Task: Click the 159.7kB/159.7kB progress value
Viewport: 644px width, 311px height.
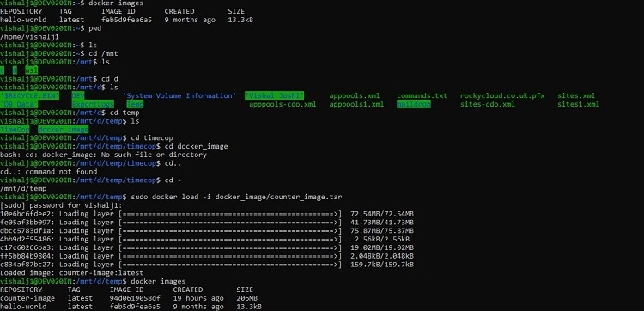Action: pos(382,265)
